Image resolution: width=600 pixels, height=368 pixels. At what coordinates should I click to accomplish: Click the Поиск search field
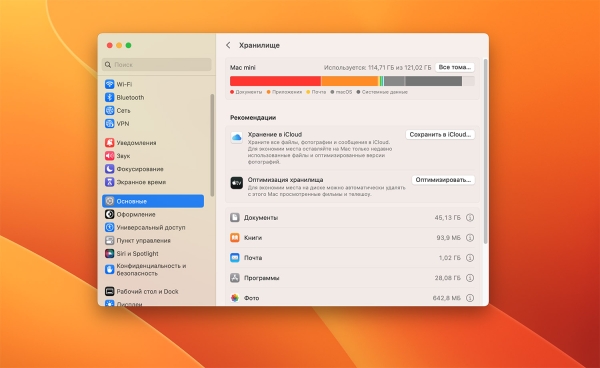pyautogui.click(x=157, y=65)
